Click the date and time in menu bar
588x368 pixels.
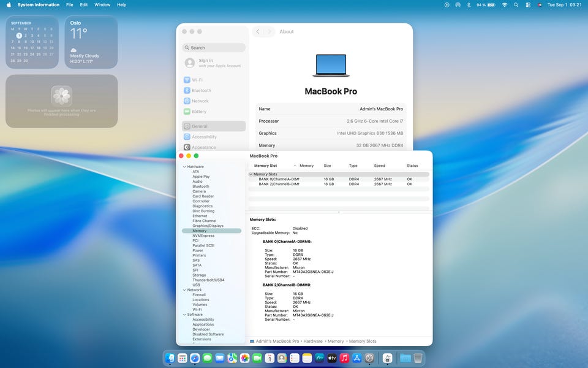(564, 5)
